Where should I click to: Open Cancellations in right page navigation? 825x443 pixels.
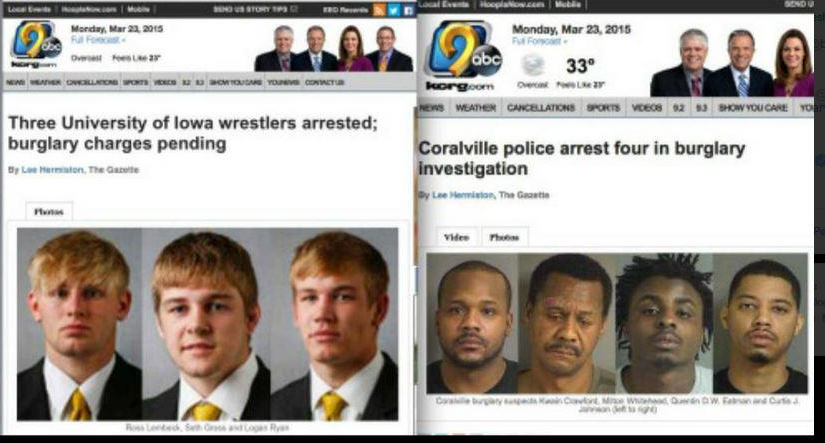click(x=541, y=107)
